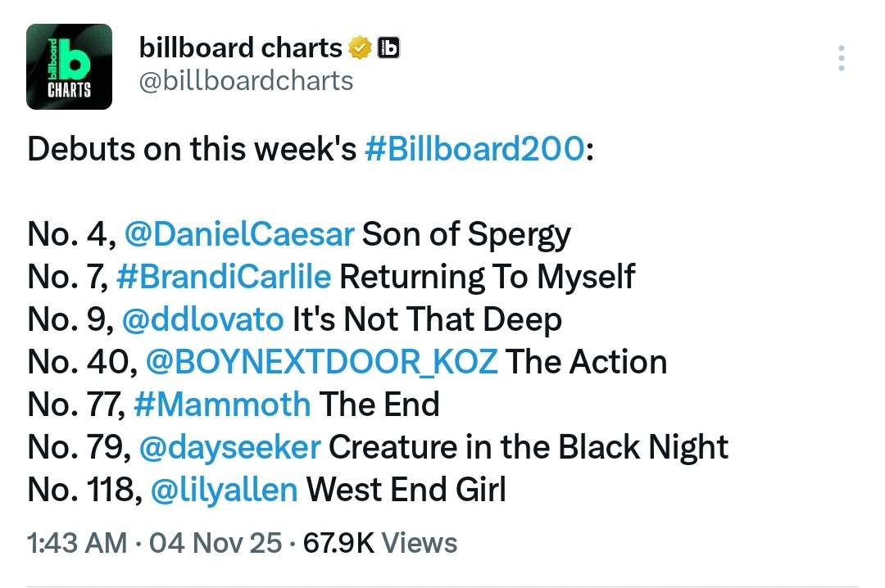
Task: Click the "West End Girl" album text
Action: (x=406, y=490)
